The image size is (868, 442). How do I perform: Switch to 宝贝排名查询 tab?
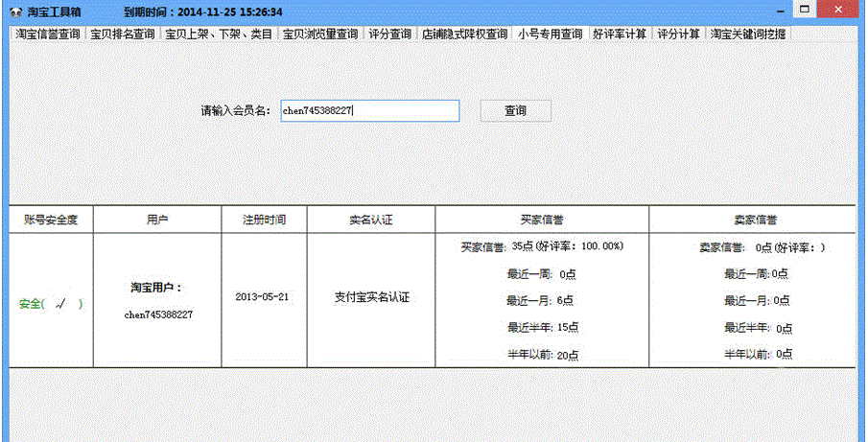point(123,34)
